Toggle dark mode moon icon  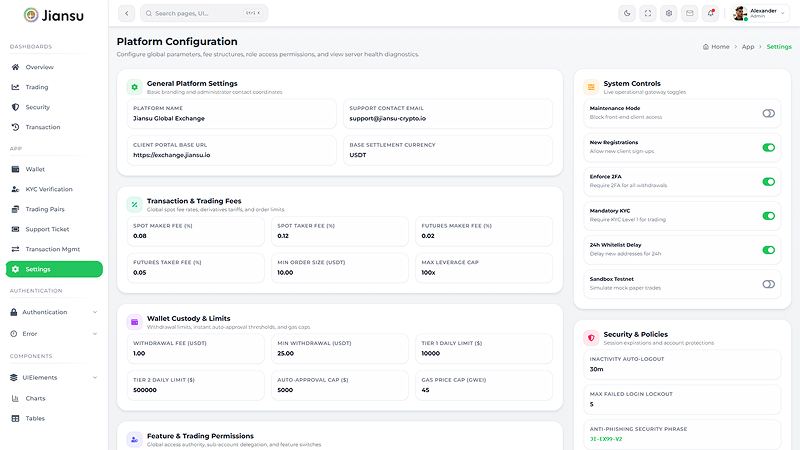(x=627, y=13)
